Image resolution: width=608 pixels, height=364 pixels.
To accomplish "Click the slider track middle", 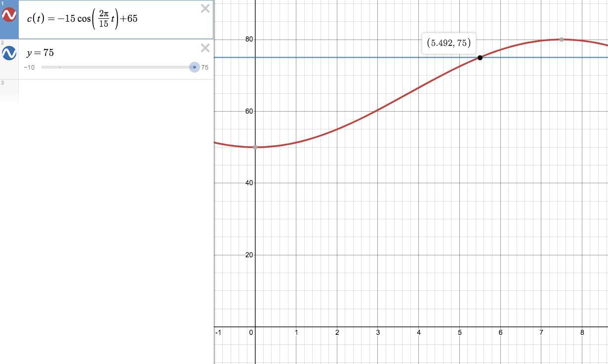I will [x=118, y=67].
